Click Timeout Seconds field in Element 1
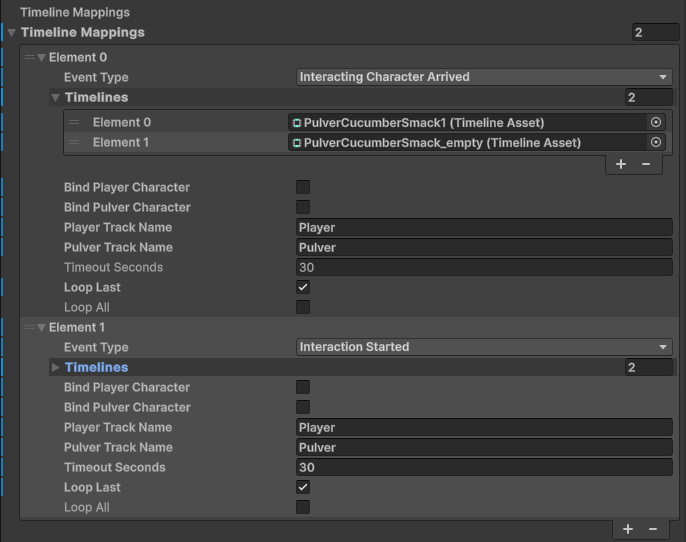 484,467
